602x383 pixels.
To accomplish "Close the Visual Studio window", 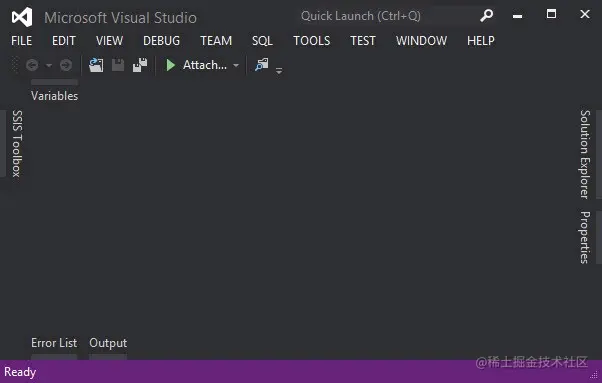I will point(585,14).
